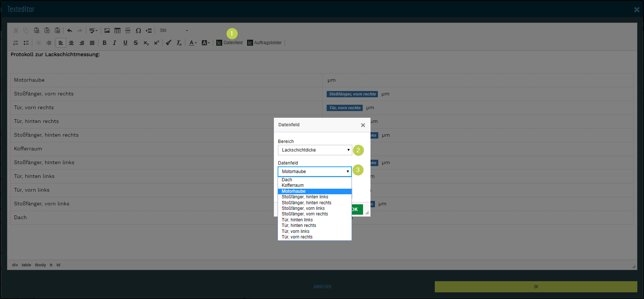Toggle italic text formatting
This screenshot has height=299, width=644.
[x=114, y=43]
